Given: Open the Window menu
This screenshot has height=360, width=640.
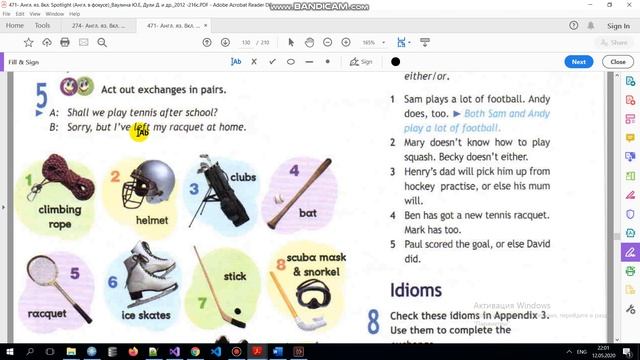Looking at the screenshot, I should coord(54,14).
